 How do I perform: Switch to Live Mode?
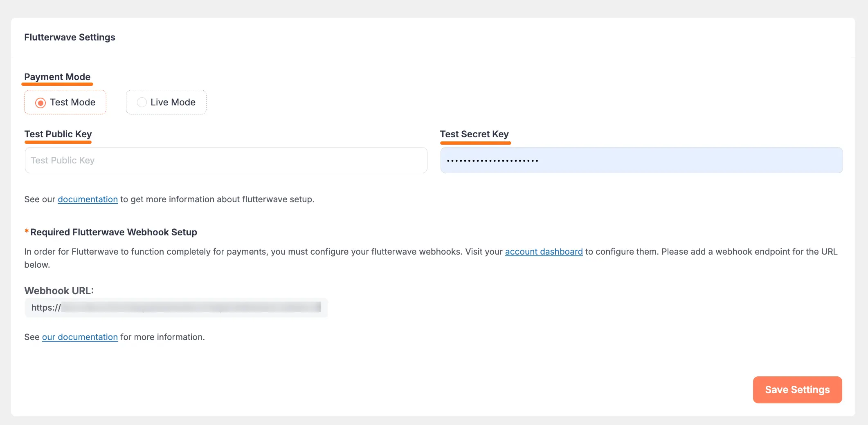tap(166, 102)
